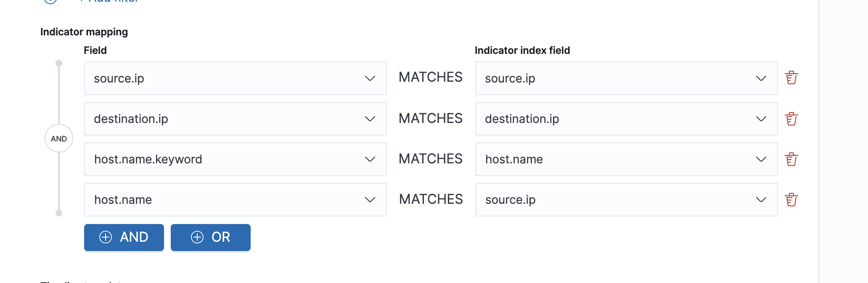Click the Indicator mapping heading

coord(84,32)
